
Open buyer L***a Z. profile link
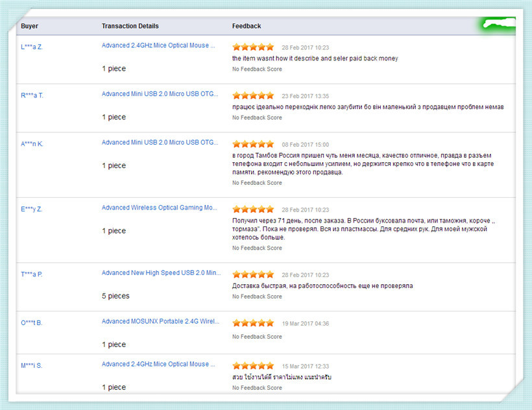click(32, 47)
